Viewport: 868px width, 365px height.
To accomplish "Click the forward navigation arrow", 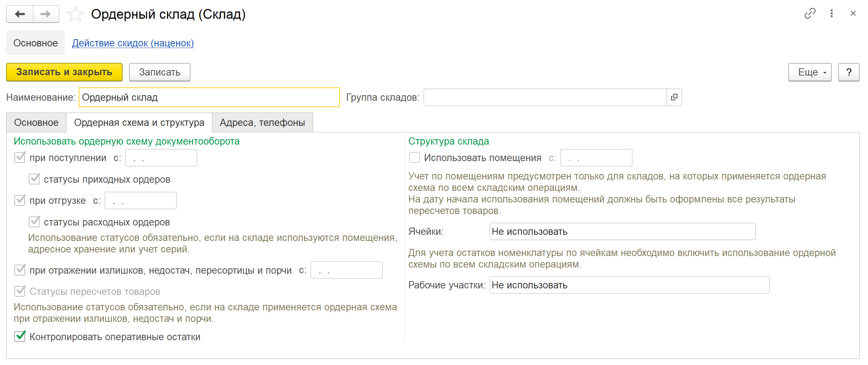I will [x=46, y=14].
